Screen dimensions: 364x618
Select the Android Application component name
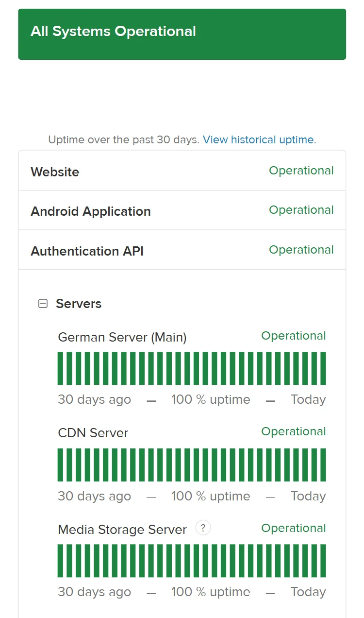(91, 211)
